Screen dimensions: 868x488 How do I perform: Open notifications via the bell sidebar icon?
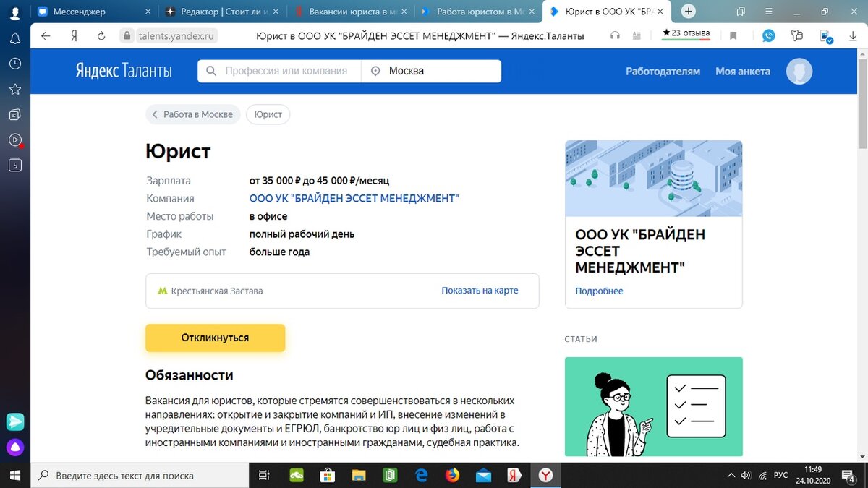pos(15,38)
